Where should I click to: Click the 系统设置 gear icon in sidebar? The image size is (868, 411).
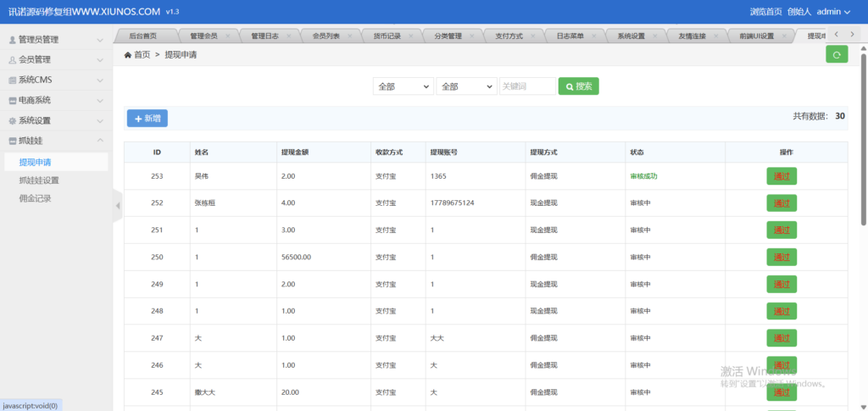12,121
